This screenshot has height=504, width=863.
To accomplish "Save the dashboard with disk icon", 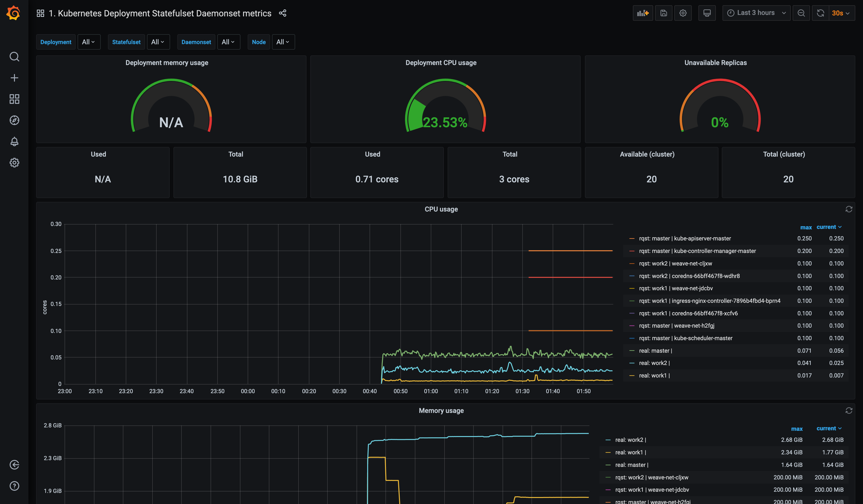I will pyautogui.click(x=664, y=13).
